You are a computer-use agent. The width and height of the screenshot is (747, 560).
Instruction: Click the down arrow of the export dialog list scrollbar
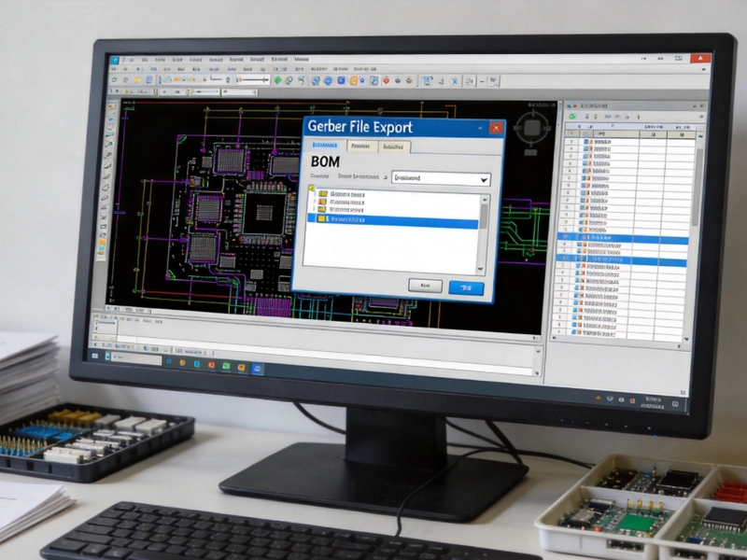click(x=480, y=270)
